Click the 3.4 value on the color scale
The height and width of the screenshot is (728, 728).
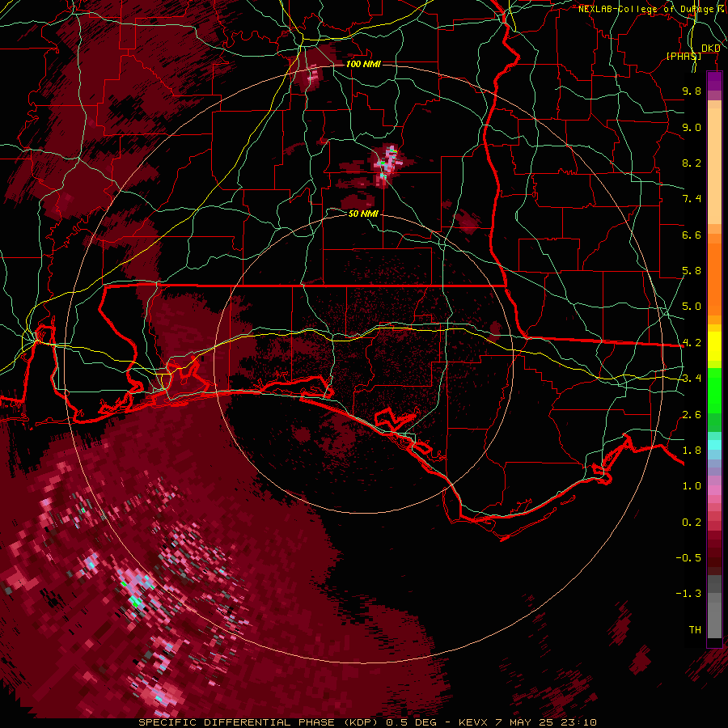pos(692,379)
